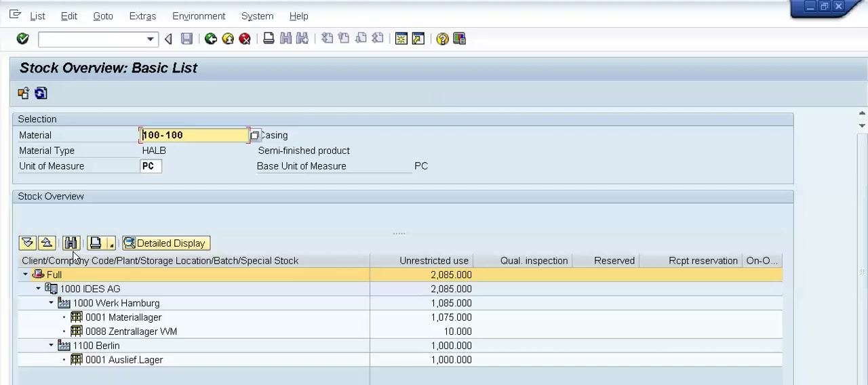Click the green Back arrow icon
The image size is (868, 385).
[211, 39]
